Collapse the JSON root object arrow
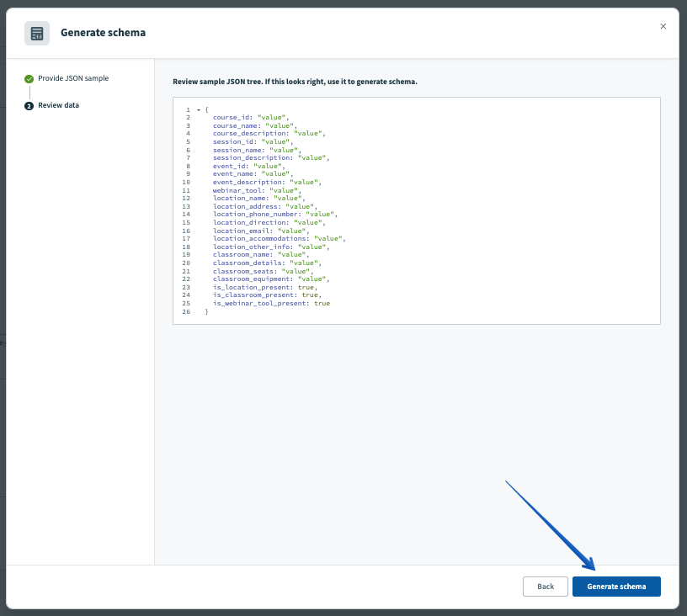687x616 pixels. coord(199,110)
